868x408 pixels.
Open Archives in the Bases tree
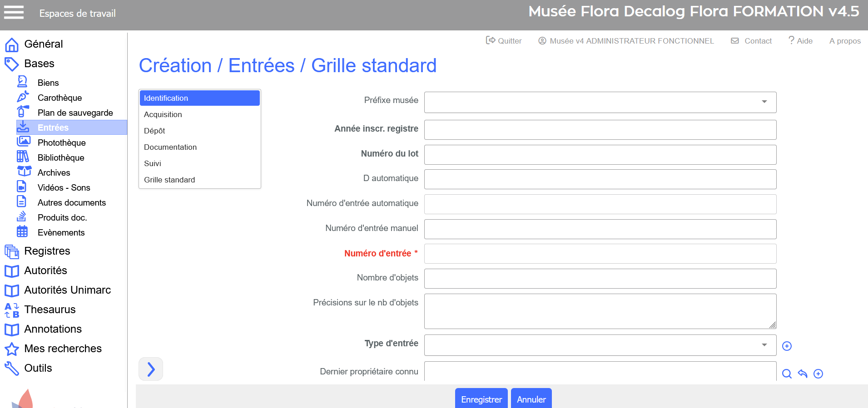coord(54,172)
